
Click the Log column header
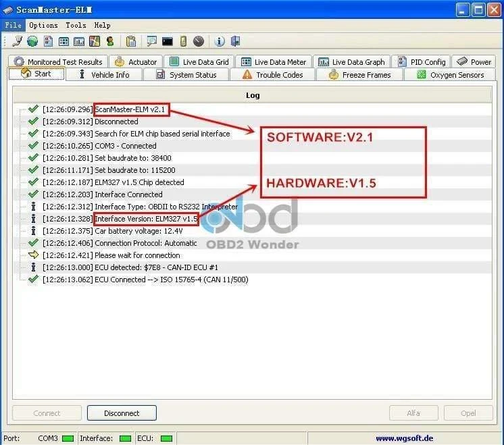click(x=253, y=95)
